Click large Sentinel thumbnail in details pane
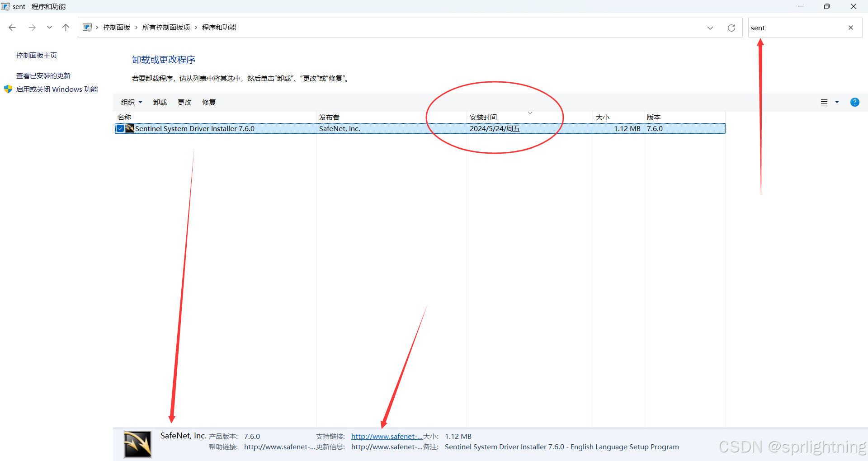The width and height of the screenshot is (868, 461). coord(138,444)
